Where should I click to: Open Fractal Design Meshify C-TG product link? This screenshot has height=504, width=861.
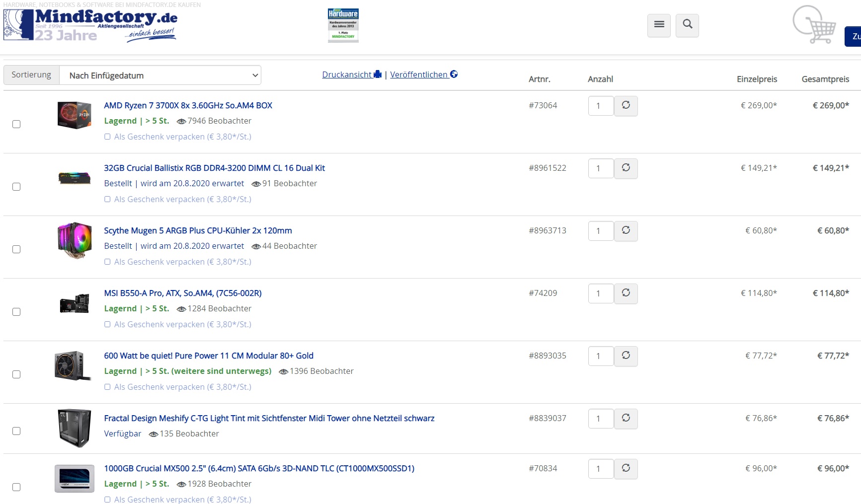tap(269, 418)
